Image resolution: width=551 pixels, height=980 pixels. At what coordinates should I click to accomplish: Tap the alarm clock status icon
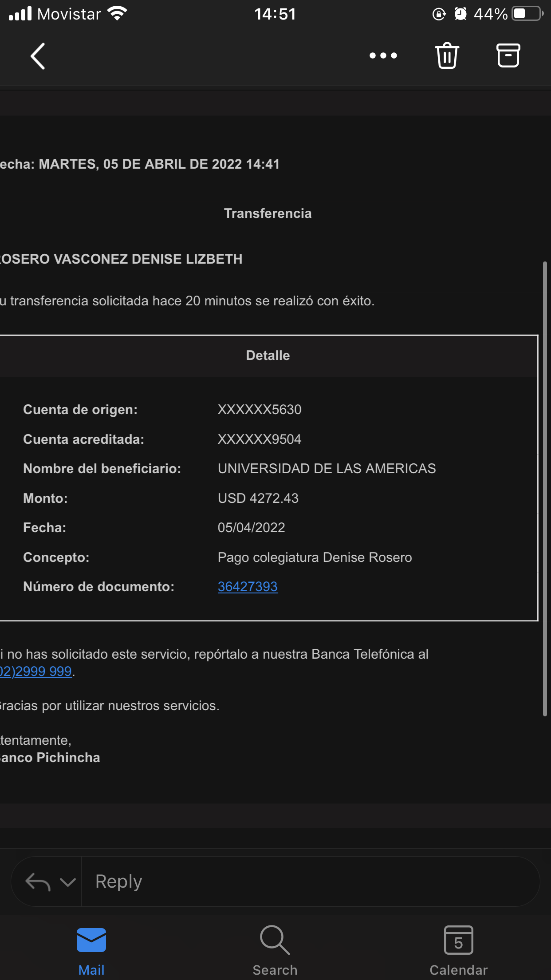[x=460, y=14]
